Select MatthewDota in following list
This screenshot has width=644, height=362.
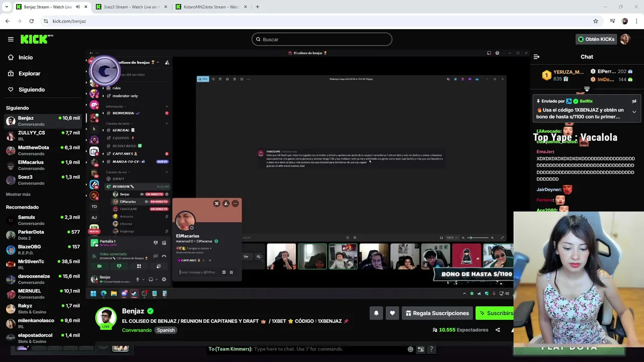click(x=42, y=150)
